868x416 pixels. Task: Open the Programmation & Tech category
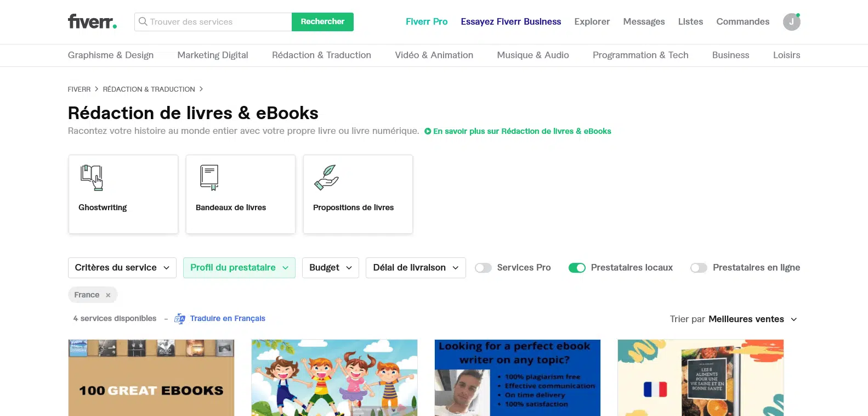point(640,55)
